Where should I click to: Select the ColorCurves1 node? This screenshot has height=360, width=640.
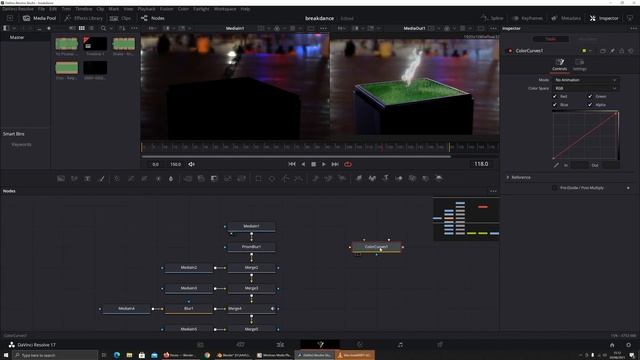click(376, 247)
